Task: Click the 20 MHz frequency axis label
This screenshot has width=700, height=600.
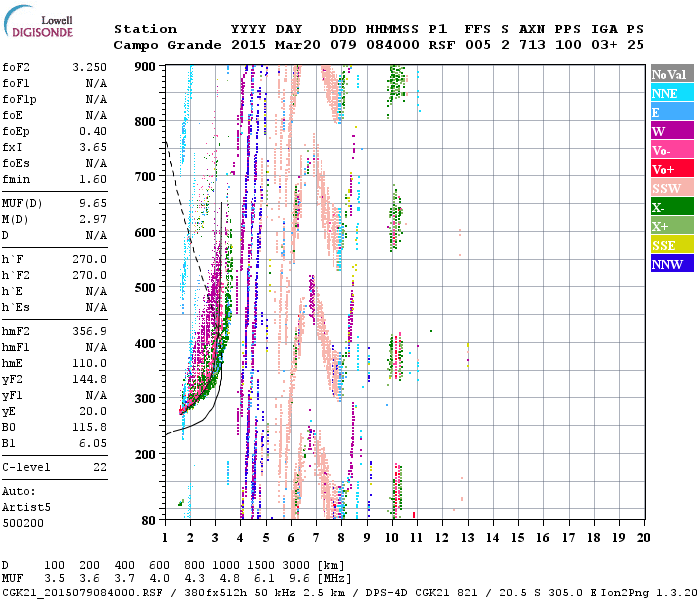Action: point(643,538)
